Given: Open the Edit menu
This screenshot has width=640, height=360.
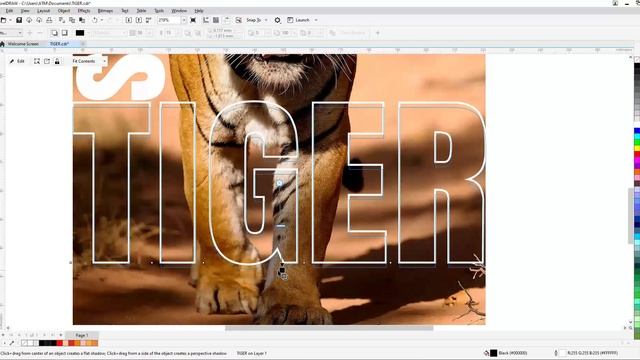Looking at the screenshot, I should (9, 11).
